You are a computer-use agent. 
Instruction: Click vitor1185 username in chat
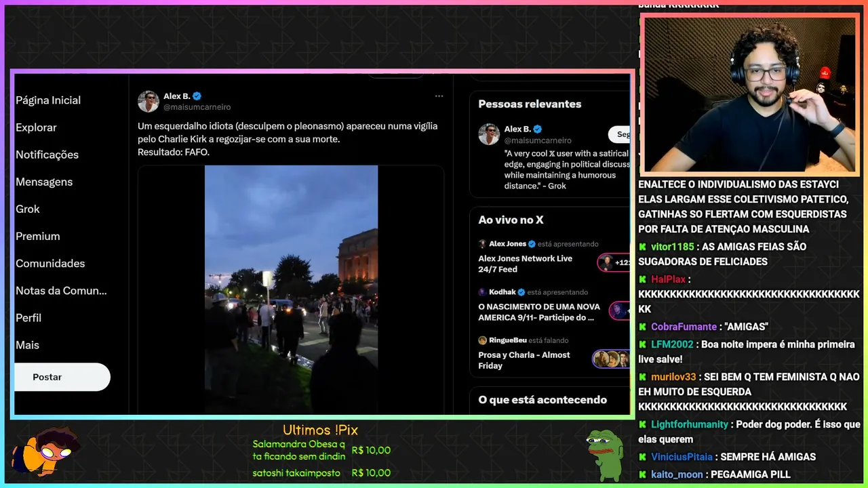673,247
